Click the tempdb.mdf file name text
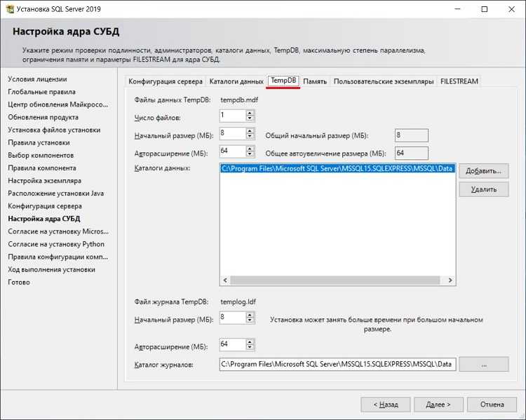This screenshot has height=420, width=526. click(x=239, y=100)
